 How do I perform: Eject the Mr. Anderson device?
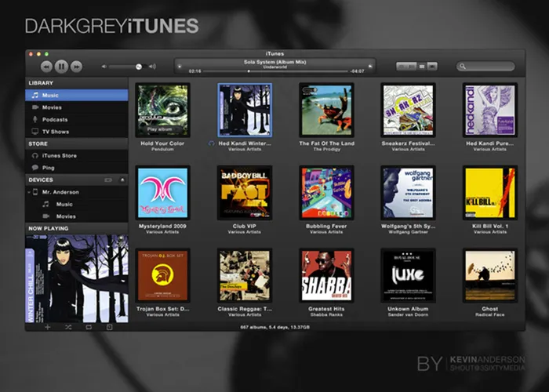(122, 180)
